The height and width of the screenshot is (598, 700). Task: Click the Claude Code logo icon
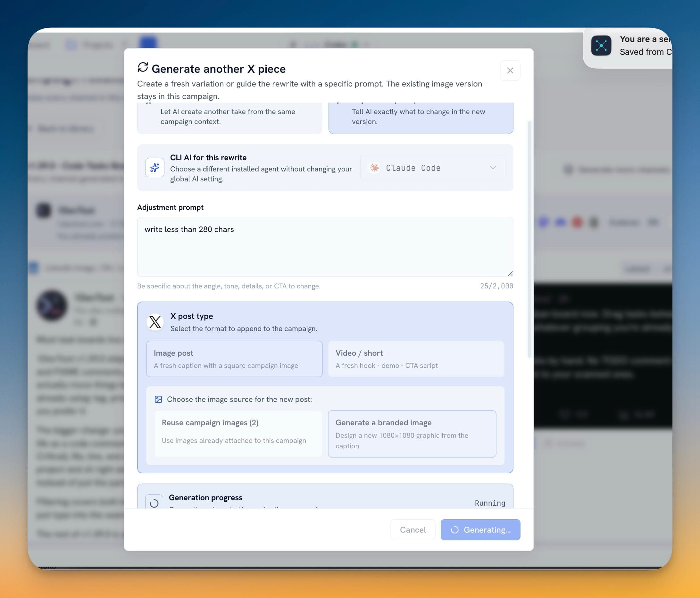pos(374,168)
